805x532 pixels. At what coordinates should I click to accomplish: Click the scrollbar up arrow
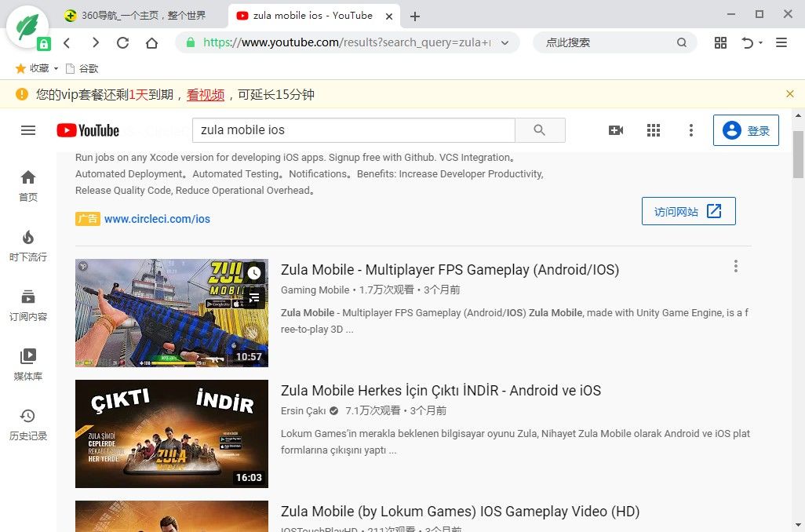click(798, 115)
